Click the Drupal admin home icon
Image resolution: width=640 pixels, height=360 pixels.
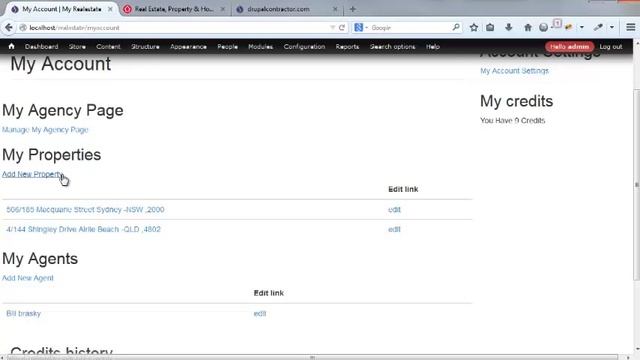(11, 47)
